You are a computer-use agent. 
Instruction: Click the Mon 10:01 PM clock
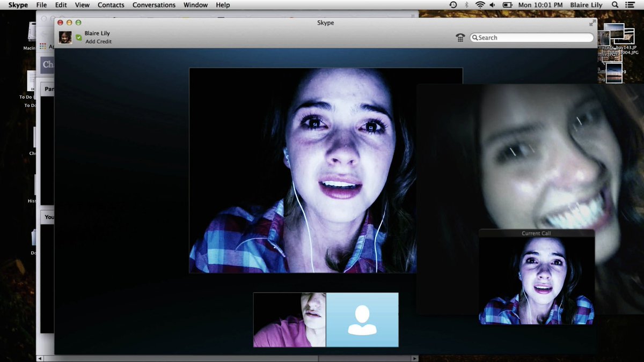tap(540, 5)
